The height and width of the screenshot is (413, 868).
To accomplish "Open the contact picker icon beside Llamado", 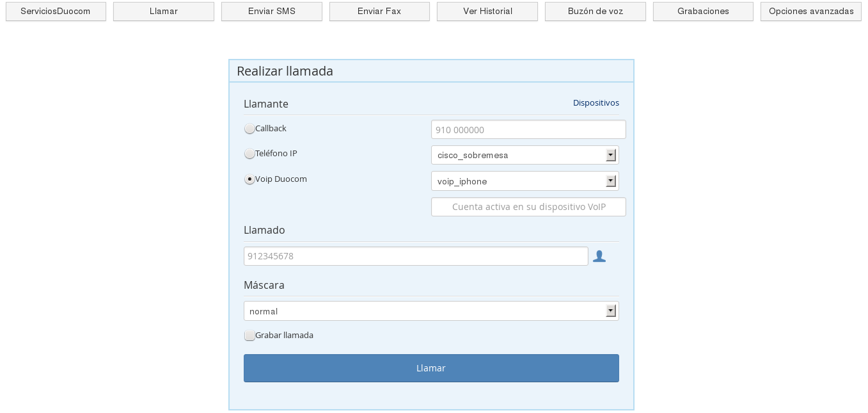I will (x=599, y=255).
